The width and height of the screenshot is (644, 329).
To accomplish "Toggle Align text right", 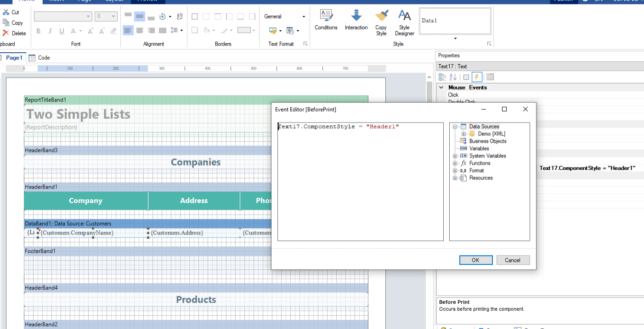I will point(151,30).
